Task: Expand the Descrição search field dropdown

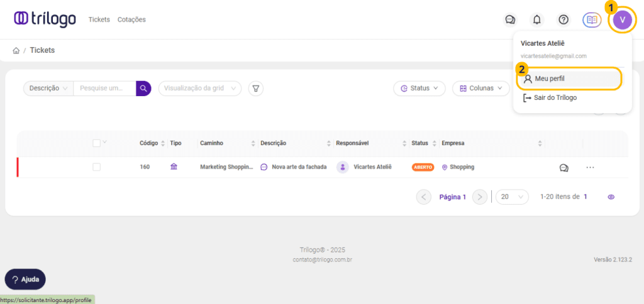Action: [48, 89]
